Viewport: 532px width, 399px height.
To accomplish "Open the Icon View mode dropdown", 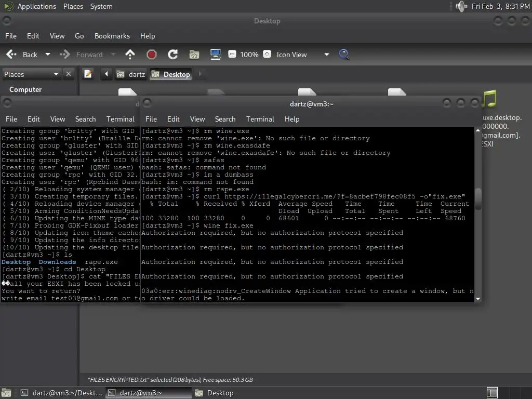I will 302,55.
